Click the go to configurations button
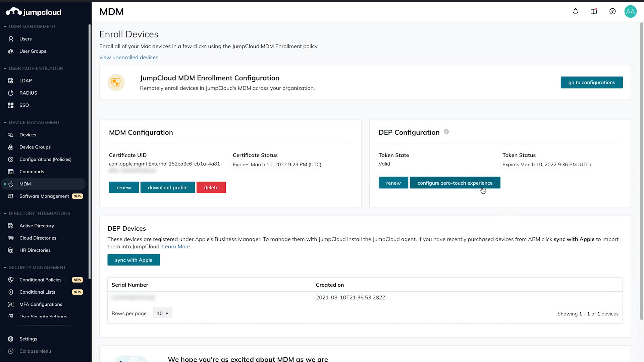The image size is (644, 362). point(591,82)
